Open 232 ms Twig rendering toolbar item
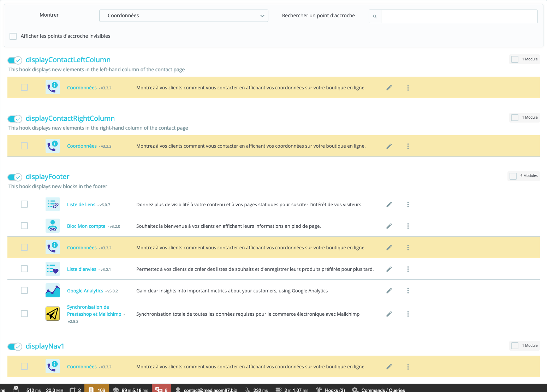Screen dimensions: 547x392 pyautogui.click(x=257, y=388)
